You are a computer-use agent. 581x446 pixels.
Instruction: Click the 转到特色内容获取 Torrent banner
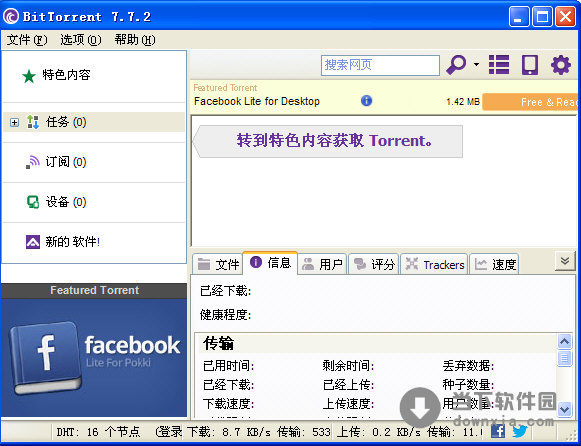click(x=328, y=141)
